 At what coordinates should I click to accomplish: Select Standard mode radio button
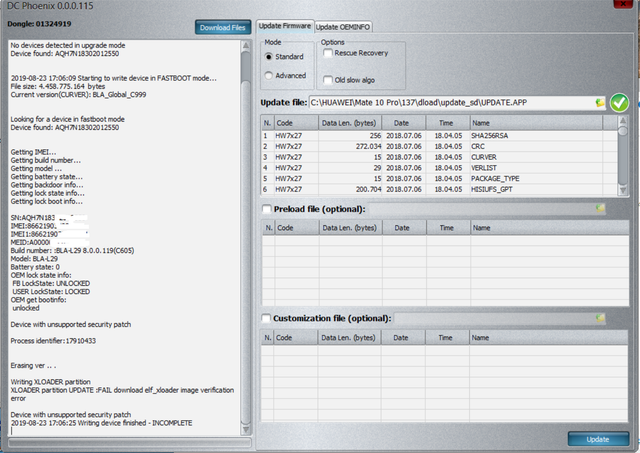point(268,57)
